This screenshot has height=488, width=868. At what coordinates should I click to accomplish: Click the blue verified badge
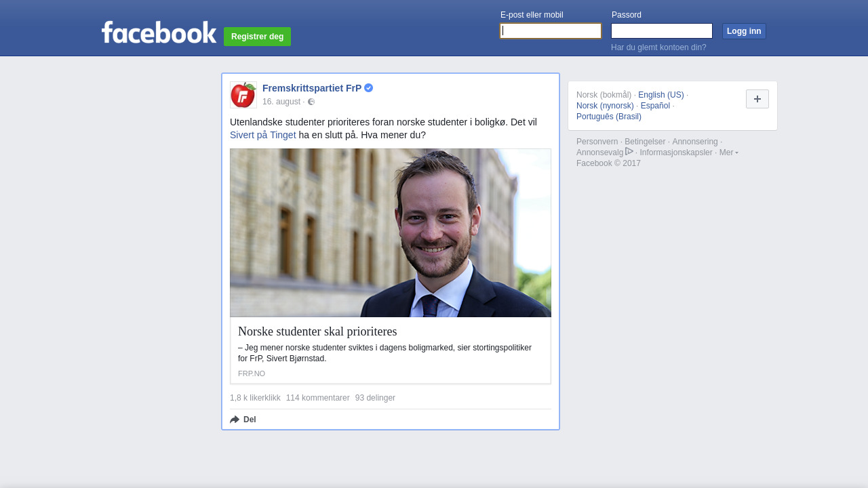[x=369, y=88]
